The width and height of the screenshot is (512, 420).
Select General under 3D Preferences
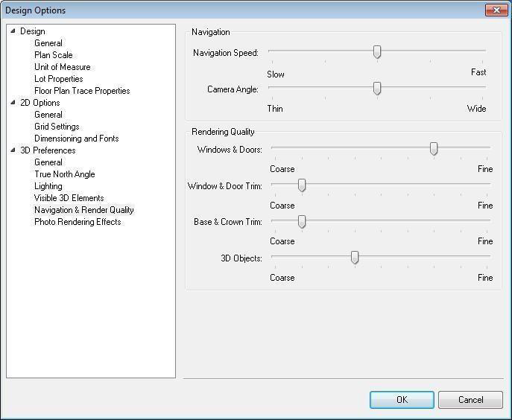tap(48, 162)
